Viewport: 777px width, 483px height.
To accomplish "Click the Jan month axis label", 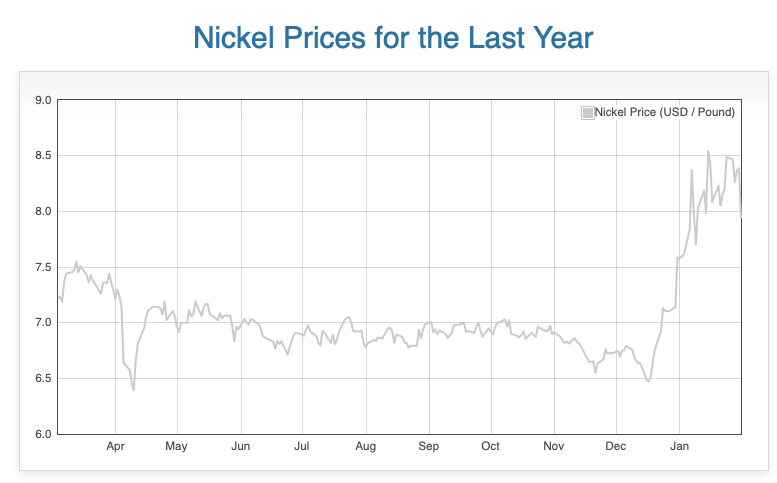I will pyautogui.click(x=679, y=446).
